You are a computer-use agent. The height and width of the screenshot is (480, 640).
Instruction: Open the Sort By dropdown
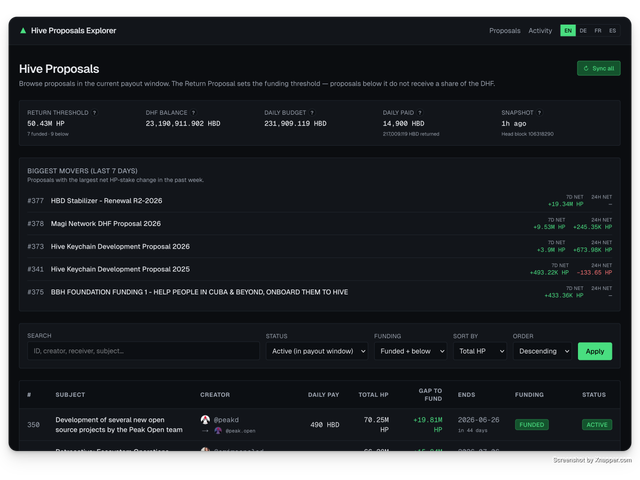tap(480, 351)
